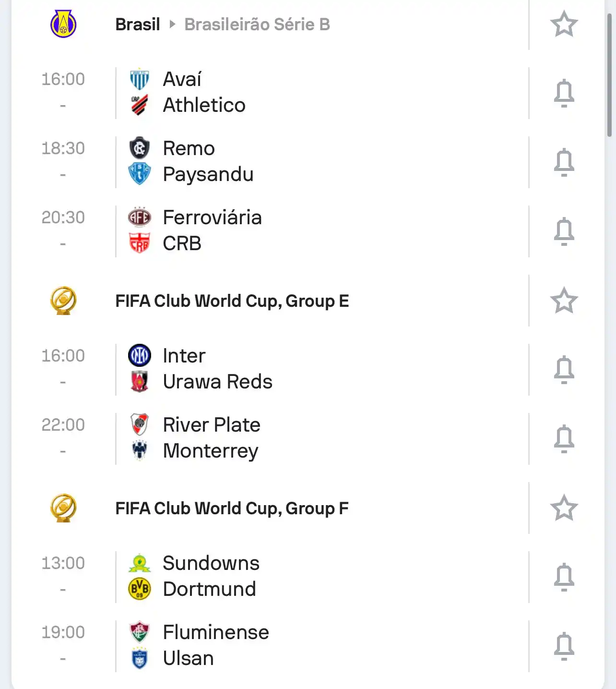This screenshot has width=616, height=689.
Task: Star the FIFA Club World Cup Group F
Action: coord(564,508)
